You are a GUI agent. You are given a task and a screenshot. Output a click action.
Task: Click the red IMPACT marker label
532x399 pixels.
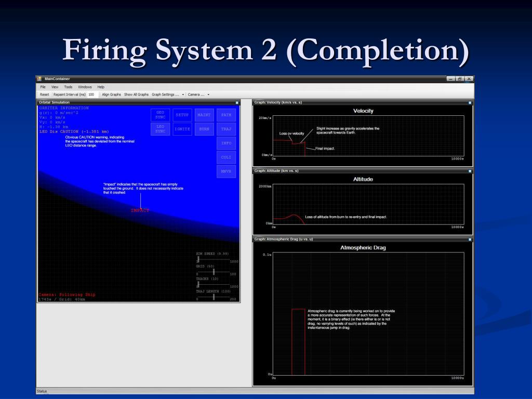140,210
